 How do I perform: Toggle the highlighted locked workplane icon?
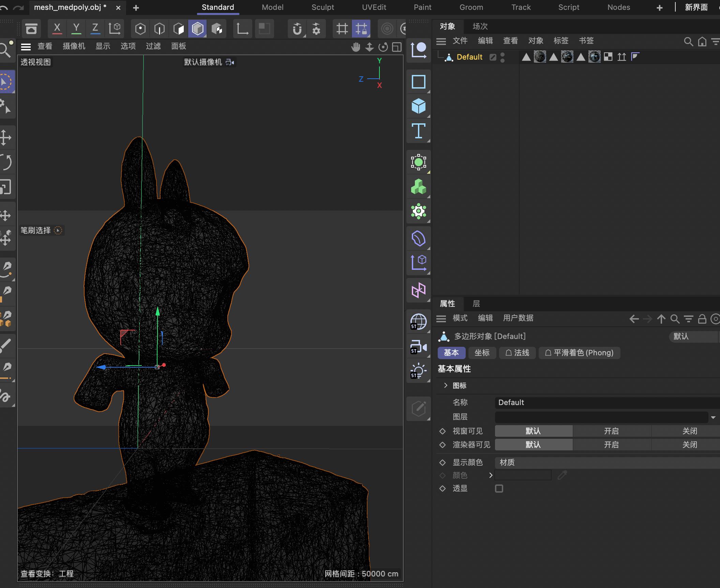pos(361,29)
